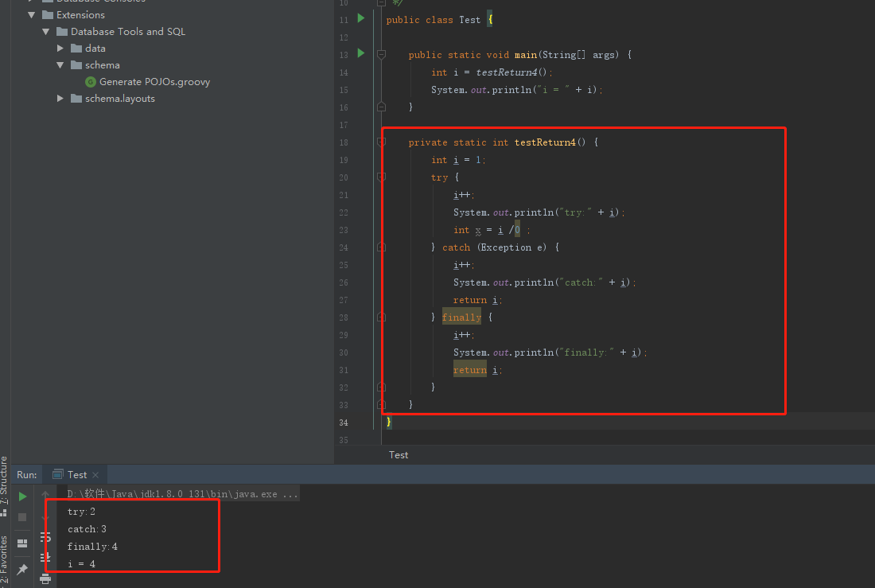
Task: Click line number 34 in gutter
Action: click(x=343, y=423)
